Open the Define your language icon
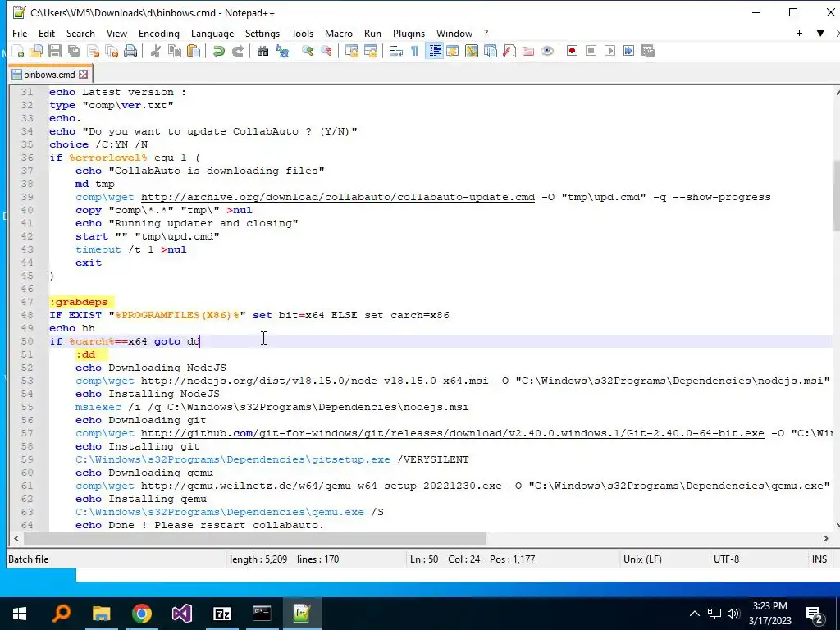 pyautogui.click(x=453, y=51)
